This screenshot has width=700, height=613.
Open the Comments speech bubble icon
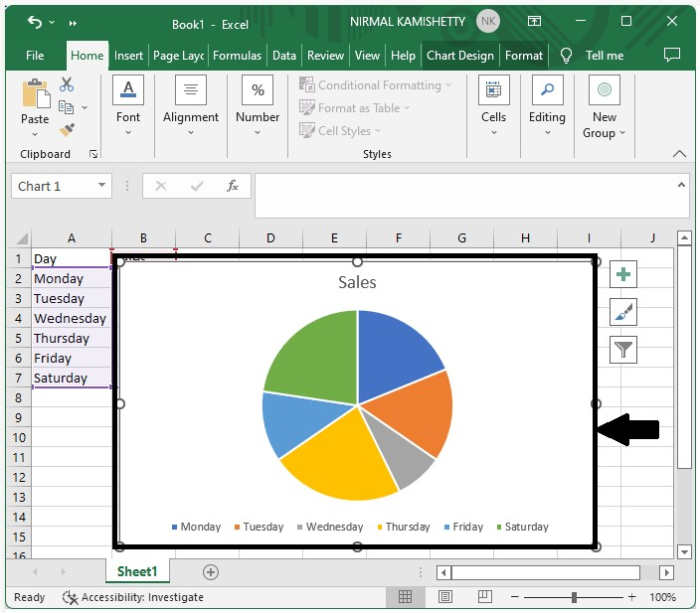pos(672,55)
